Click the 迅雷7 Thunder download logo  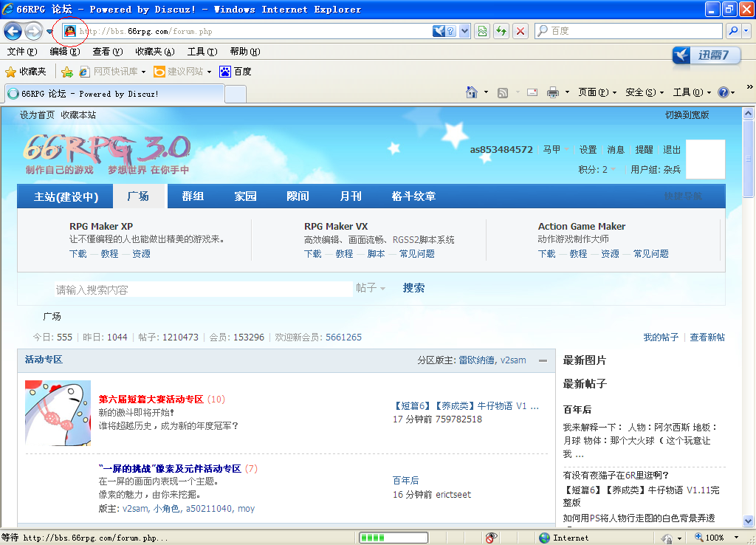point(707,55)
